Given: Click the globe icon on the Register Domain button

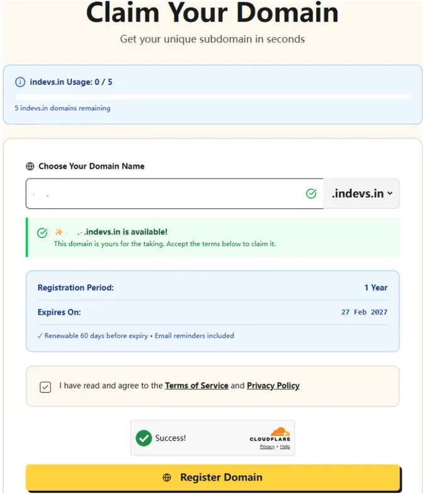Looking at the screenshot, I should pos(167,478).
